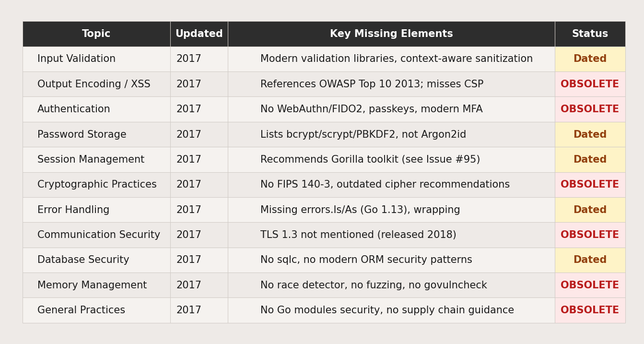Click the OBSOLETE status for Authentication

click(x=590, y=109)
